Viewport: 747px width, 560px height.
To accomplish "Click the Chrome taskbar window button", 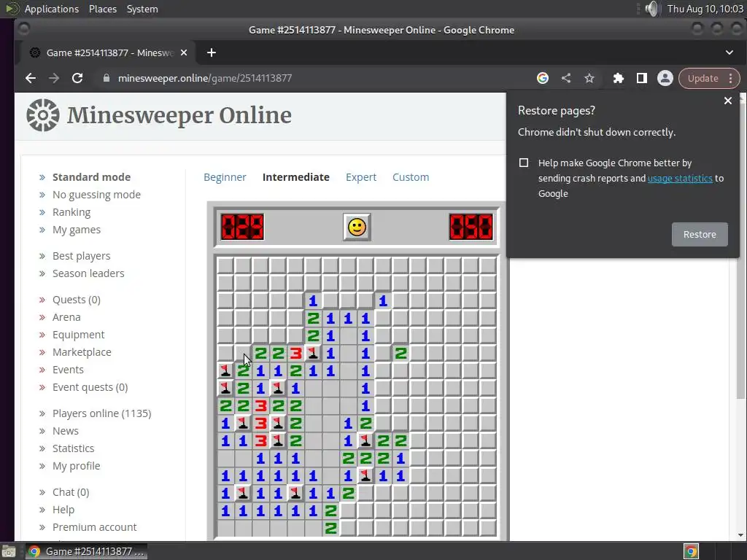I will (x=86, y=551).
